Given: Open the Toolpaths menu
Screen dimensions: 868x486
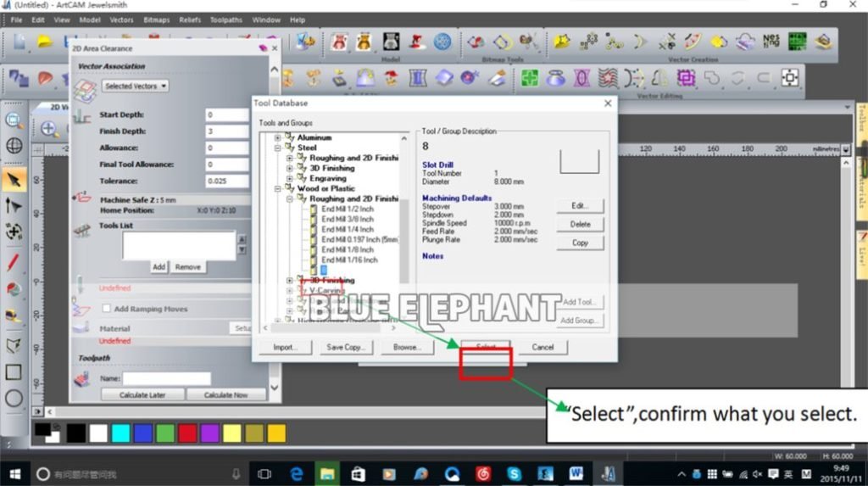Looking at the screenshot, I should tap(225, 20).
